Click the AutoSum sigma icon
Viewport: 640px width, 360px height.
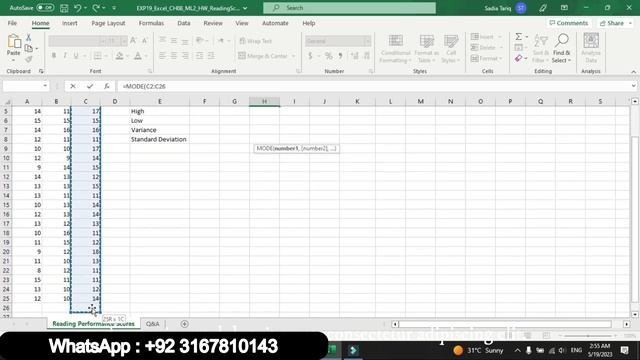coord(518,37)
